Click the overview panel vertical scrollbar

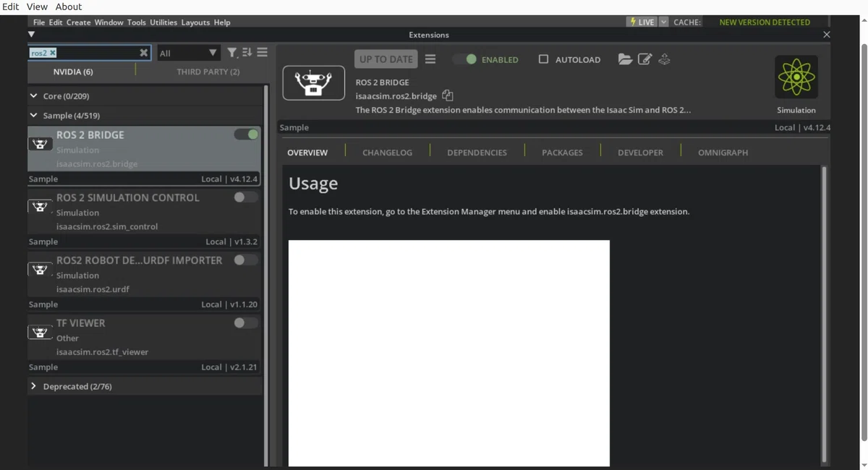[x=825, y=315]
